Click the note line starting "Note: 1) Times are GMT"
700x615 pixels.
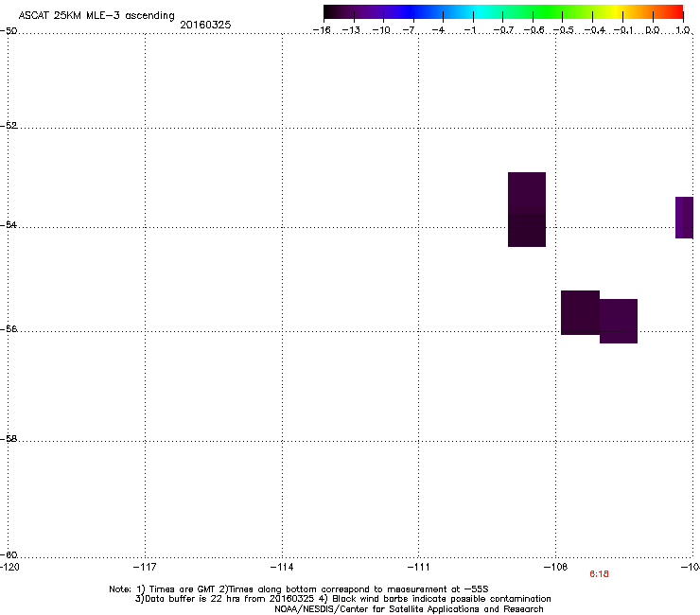point(299,589)
